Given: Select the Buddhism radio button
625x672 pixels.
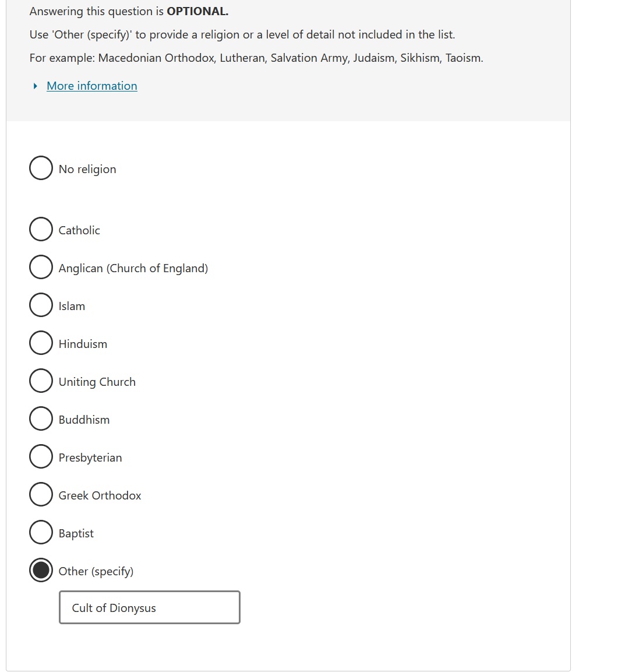Looking at the screenshot, I should [41, 418].
